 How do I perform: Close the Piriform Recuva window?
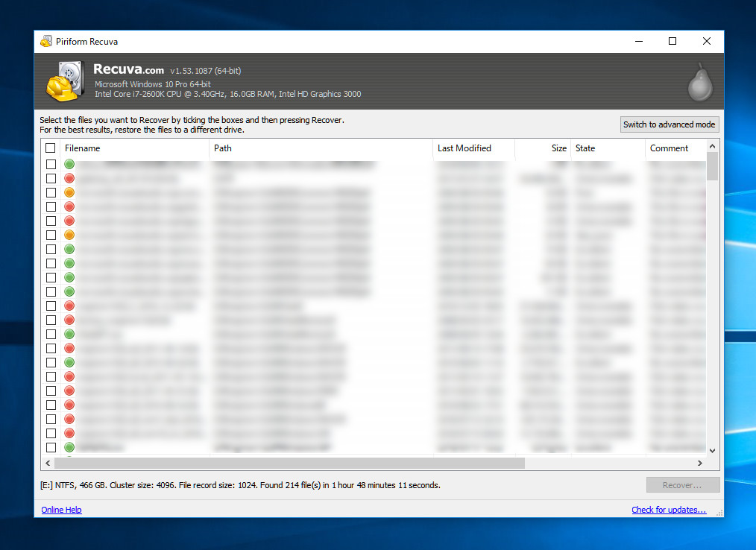tap(706, 42)
